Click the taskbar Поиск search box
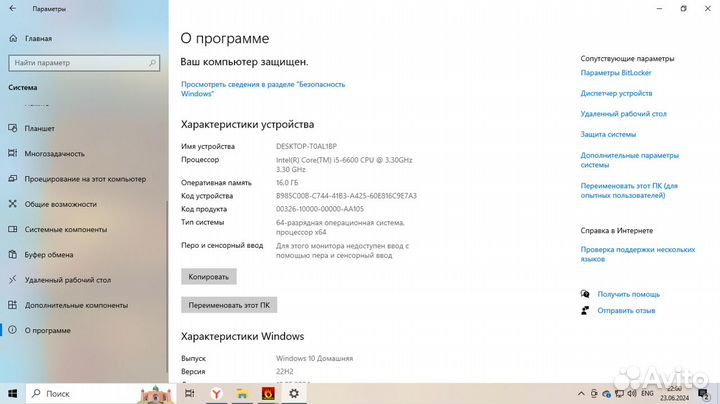Screen dimensions: 720x404 (101, 393)
